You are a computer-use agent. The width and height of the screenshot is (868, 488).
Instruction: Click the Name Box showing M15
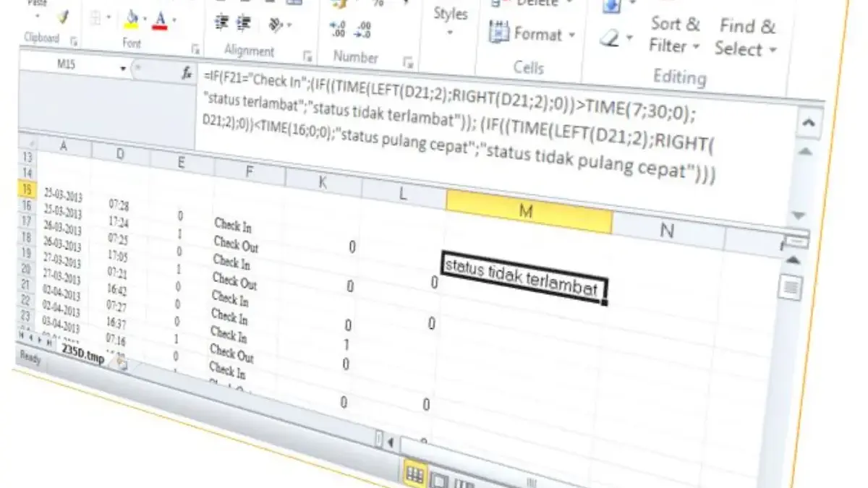(66, 65)
